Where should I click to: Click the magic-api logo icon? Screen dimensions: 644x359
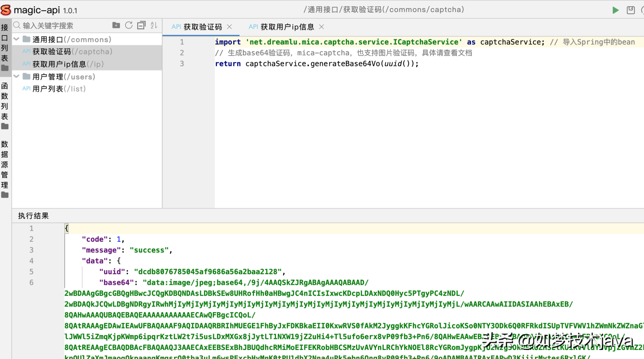tap(6, 10)
